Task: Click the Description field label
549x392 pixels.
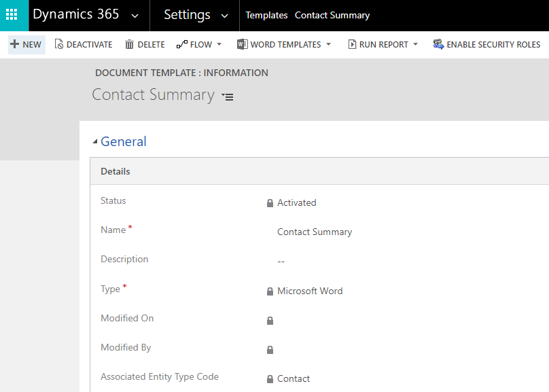Action: (124, 259)
